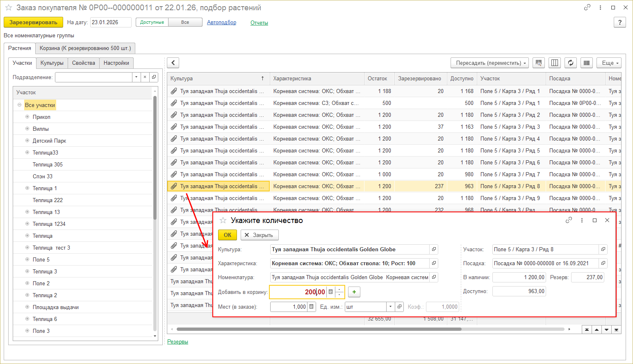633x364 pixels.
Task: Add main window to favorites star
Action: [8, 8]
